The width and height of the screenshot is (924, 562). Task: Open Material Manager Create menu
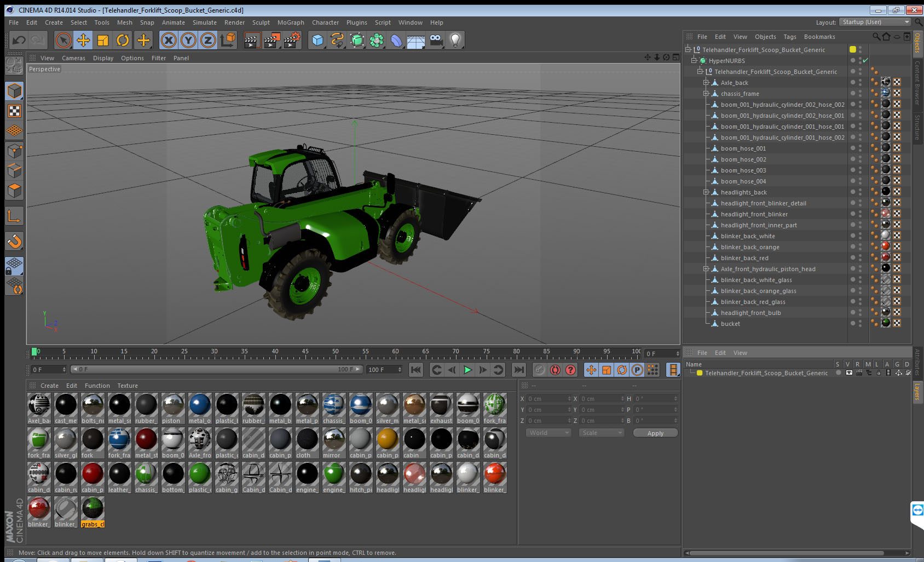(x=49, y=386)
